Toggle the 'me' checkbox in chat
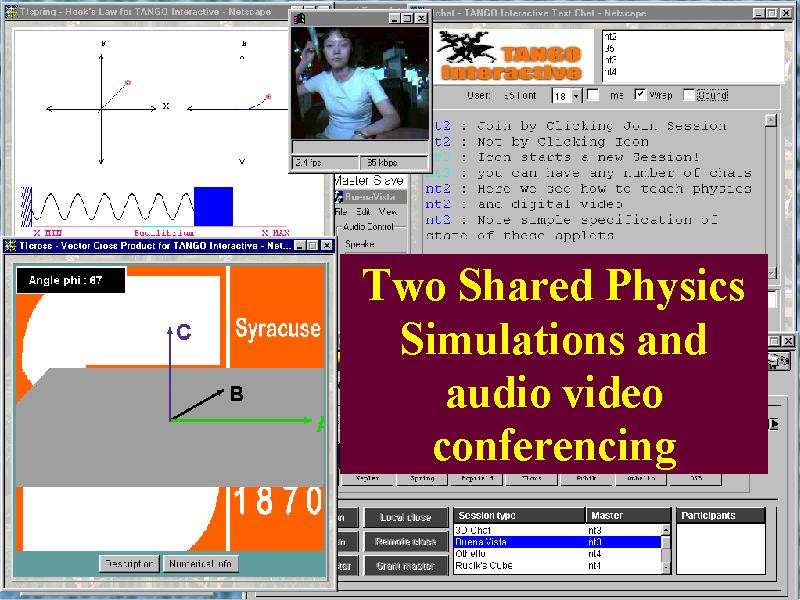 click(593, 95)
